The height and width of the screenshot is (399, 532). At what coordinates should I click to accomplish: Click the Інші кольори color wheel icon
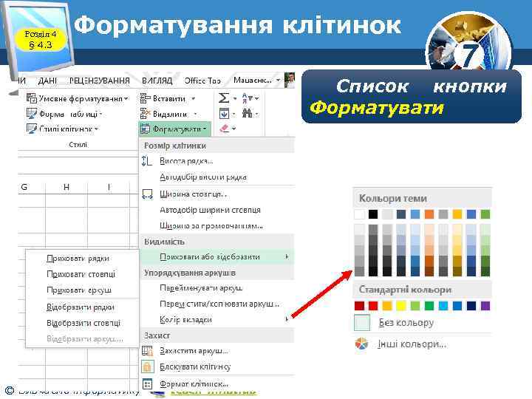[x=361, y=344]
